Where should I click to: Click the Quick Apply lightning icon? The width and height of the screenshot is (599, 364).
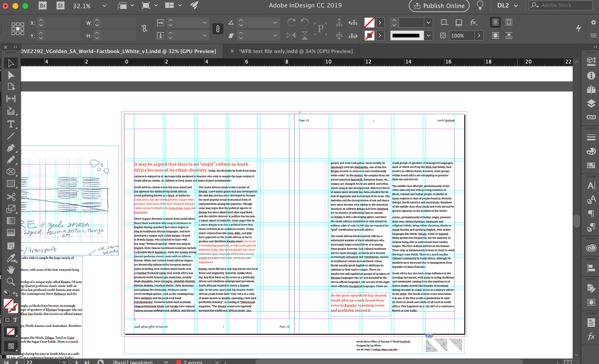[578, 28]
